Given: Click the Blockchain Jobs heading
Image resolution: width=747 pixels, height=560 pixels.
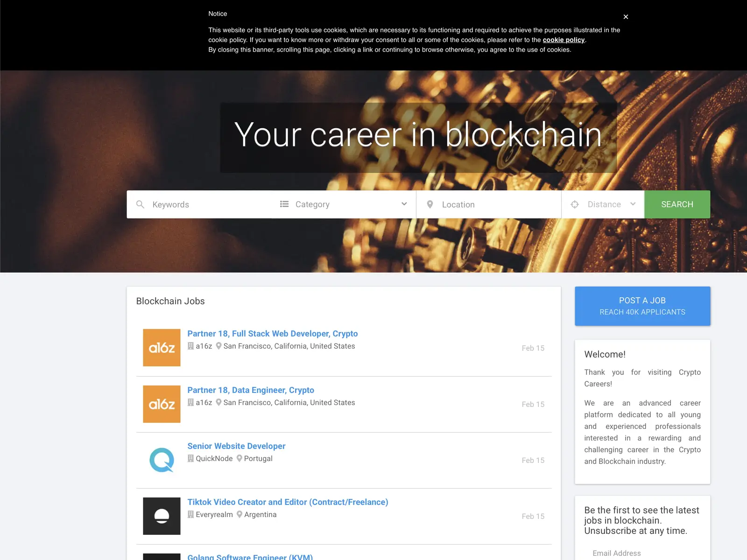Looking at the screenshot, I should [x=170, y=301].
